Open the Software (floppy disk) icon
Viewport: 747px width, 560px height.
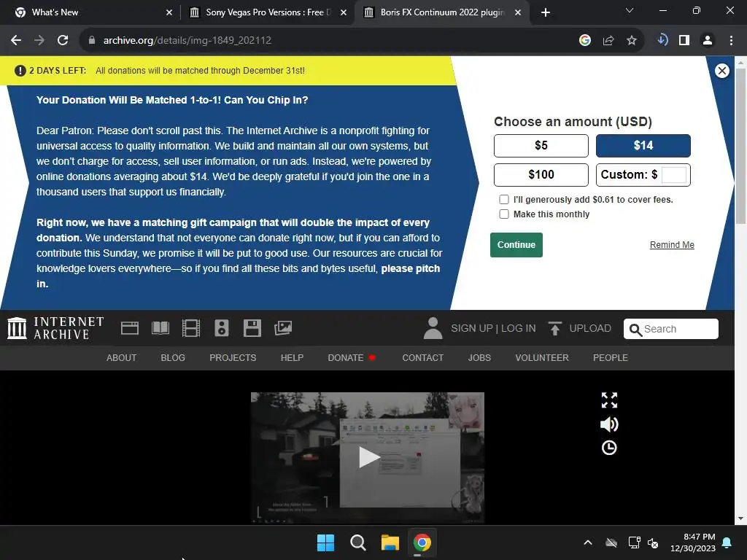coord(252,328)
